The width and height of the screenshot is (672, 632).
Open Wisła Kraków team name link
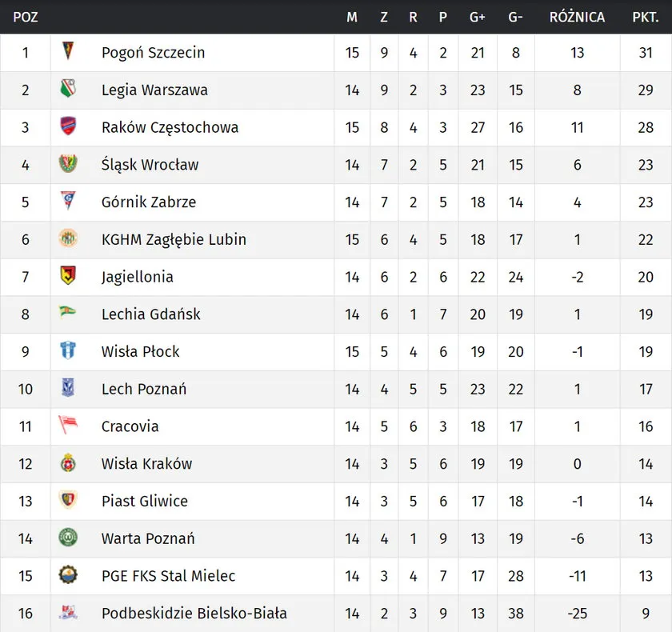point(146,463)
